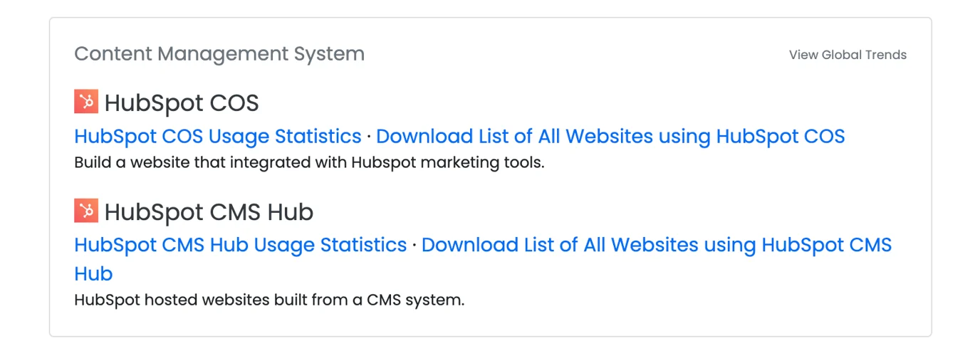Open View Global Trends link
Screen dimensions: 980x351
tap(848, 55)
